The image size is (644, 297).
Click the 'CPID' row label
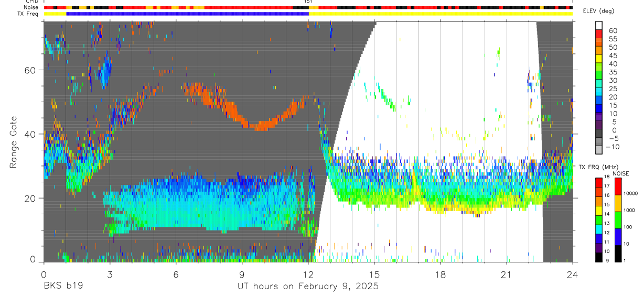tap(32, 2)
